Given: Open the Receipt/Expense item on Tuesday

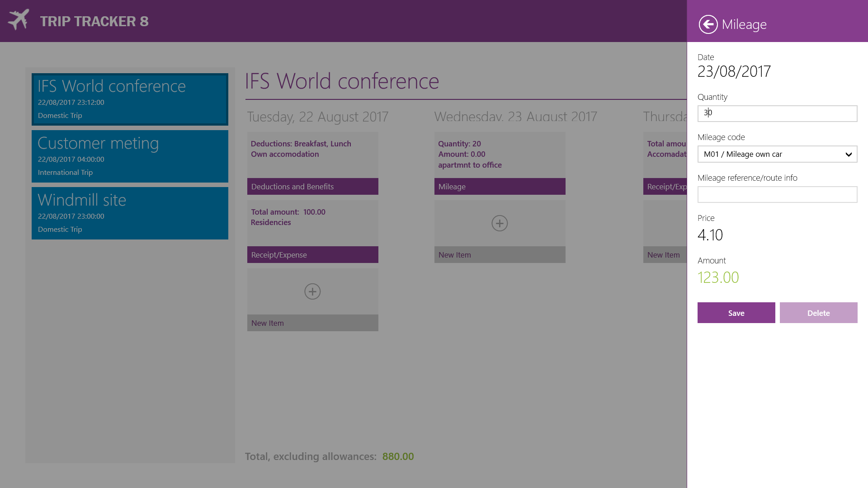Looking at the screenshot, I should 312,232.
